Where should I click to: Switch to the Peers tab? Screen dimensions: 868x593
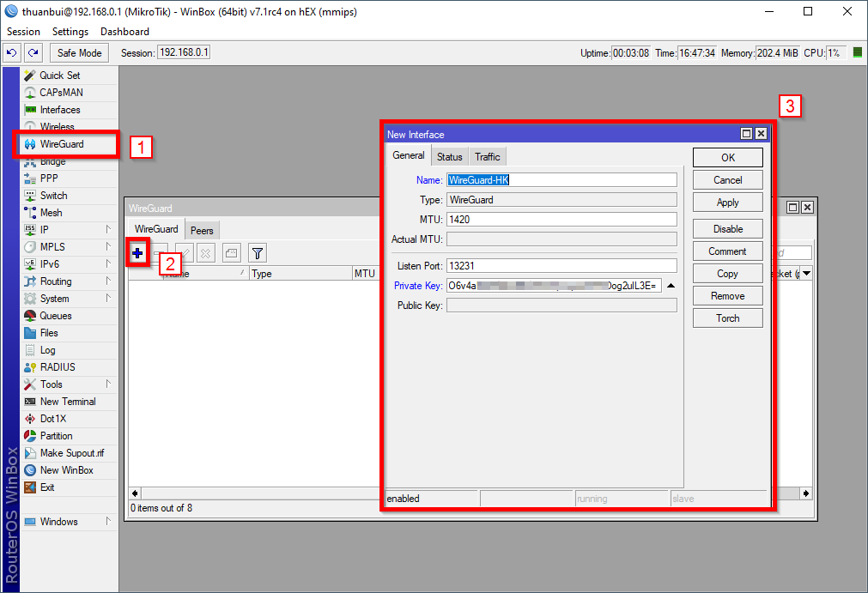click(x=202, y=230)
